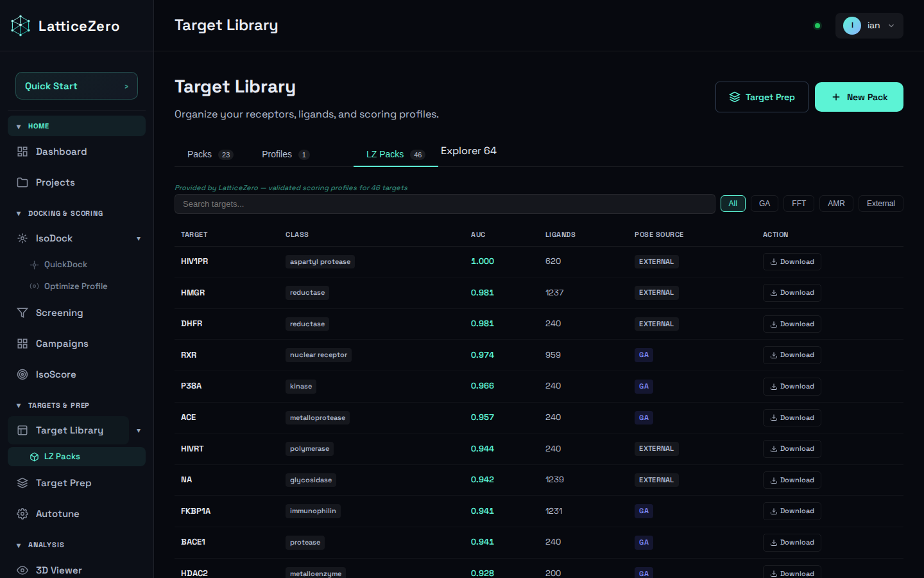
Task: Click the Target Prep header button
Action: [762, 97]
